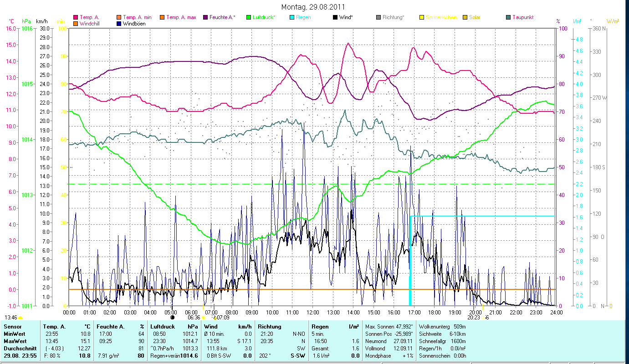629x364 pixels.
Task: Click the cyan Regen legend swatch
Action: pos(291,17)
